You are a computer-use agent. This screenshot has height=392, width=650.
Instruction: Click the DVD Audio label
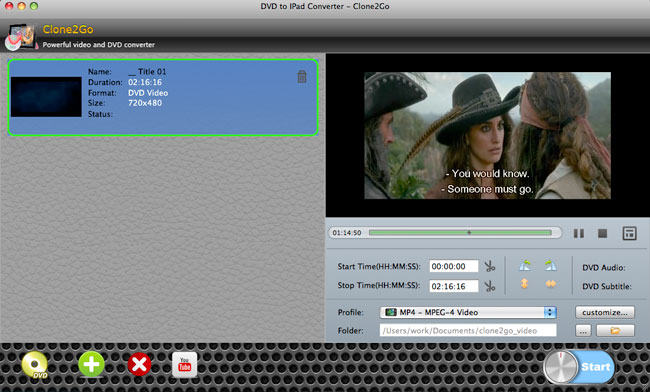coord(604,268)
